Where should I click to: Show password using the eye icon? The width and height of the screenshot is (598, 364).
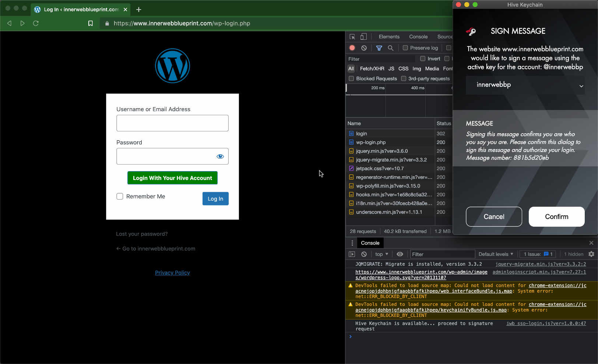pos(220,156)
